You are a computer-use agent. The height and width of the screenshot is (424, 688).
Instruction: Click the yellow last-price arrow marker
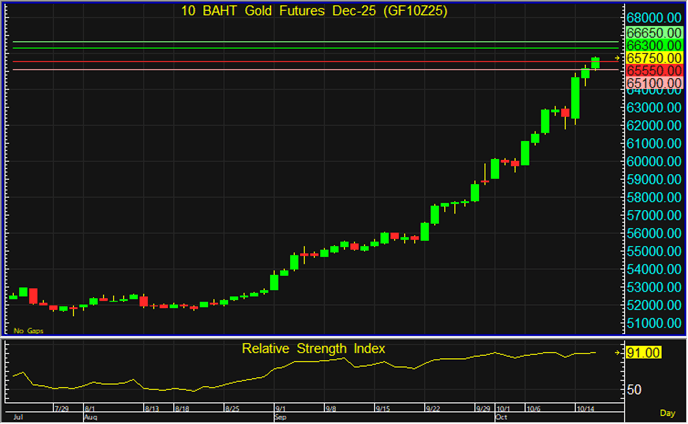617,59
